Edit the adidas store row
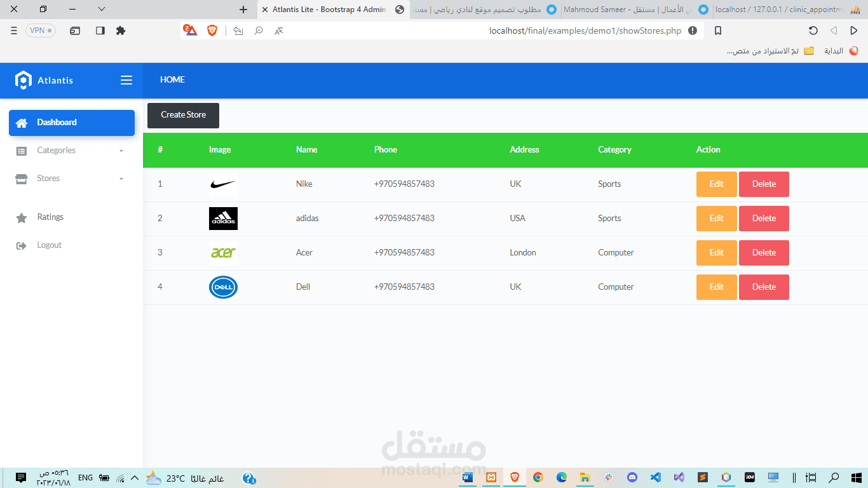 pyautogui.click(x=716, y=219)
